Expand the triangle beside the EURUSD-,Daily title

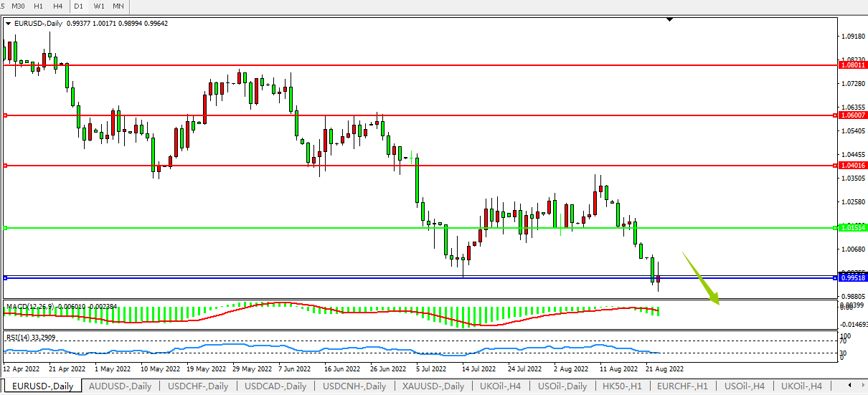(x=8, y=24)
